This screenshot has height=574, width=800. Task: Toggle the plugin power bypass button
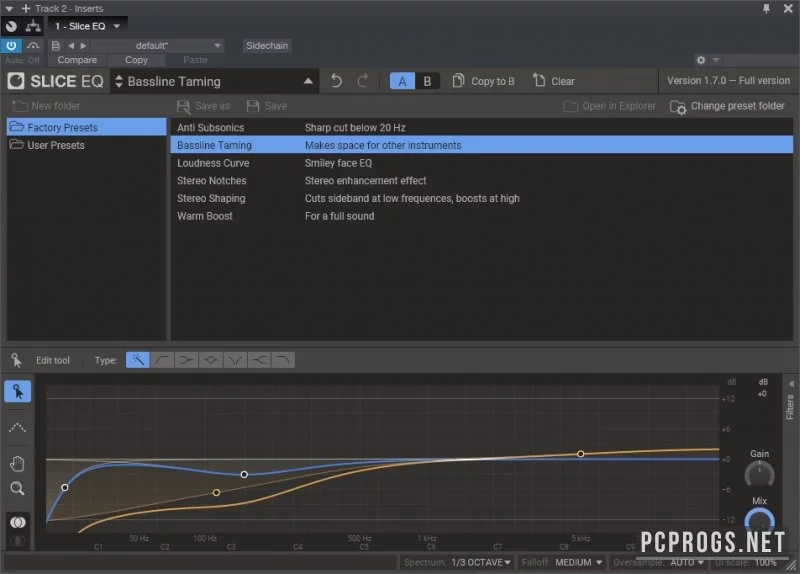[11, 45]
